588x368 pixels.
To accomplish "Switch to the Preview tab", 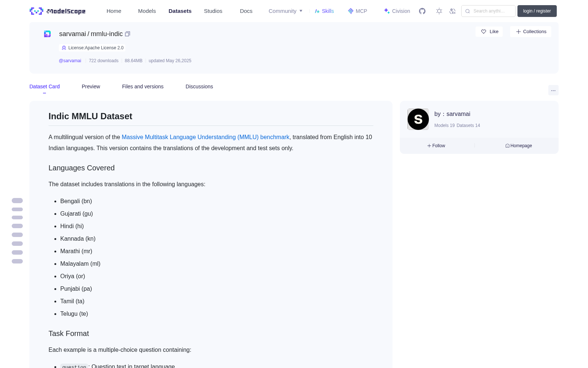I will click(x=91, y=86).
